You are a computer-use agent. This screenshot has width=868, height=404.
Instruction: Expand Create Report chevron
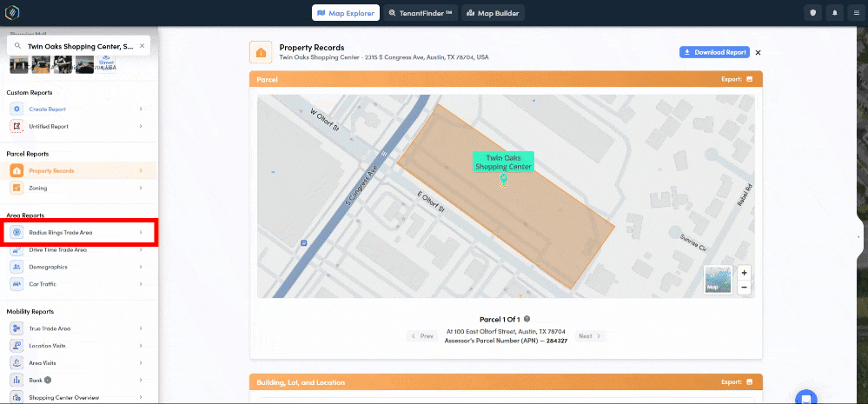click(141, 109)
